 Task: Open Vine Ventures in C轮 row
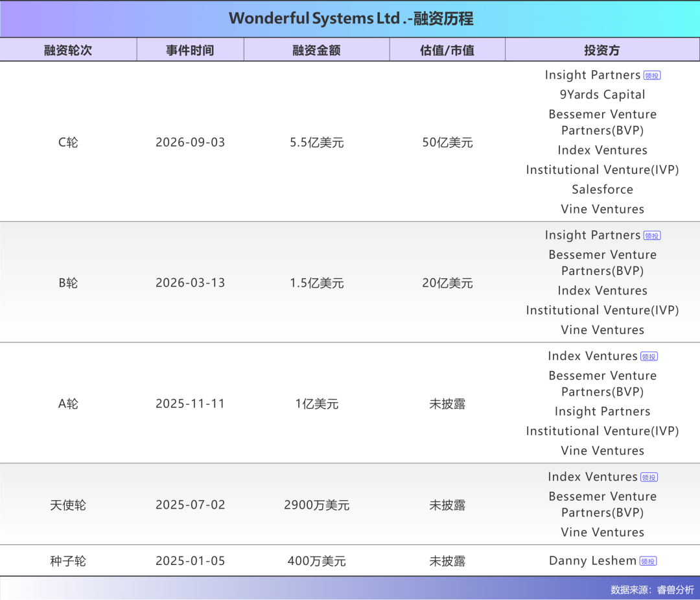click(602, 209)
